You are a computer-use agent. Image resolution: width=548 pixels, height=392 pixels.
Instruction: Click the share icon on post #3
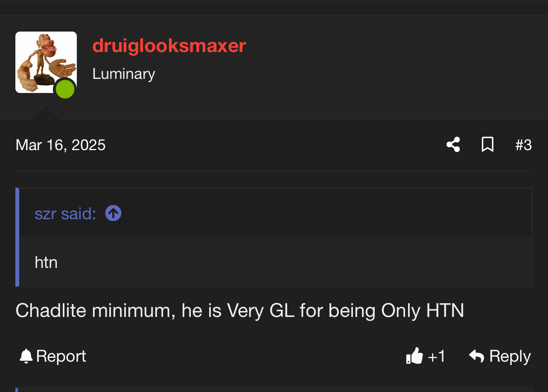[453, 145]
